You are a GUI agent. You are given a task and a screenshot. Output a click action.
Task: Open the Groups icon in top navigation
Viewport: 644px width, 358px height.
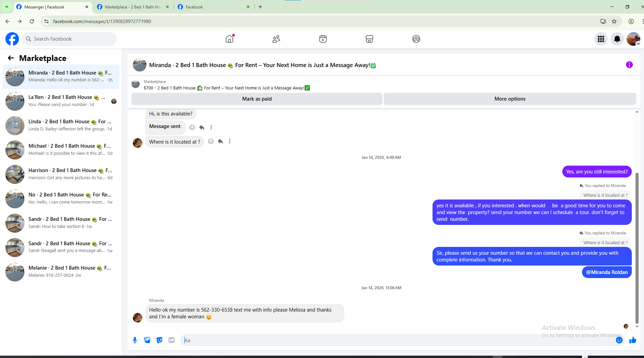pos(416,39)
